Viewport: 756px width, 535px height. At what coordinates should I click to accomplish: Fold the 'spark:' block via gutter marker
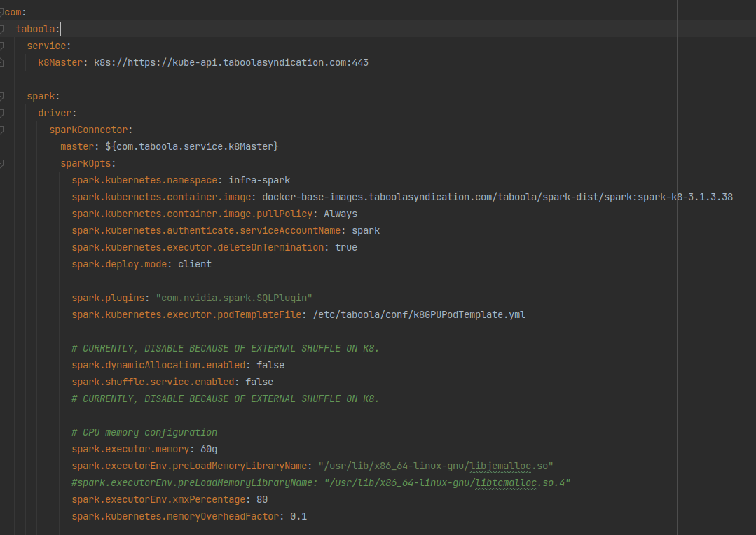coord(1,97)
